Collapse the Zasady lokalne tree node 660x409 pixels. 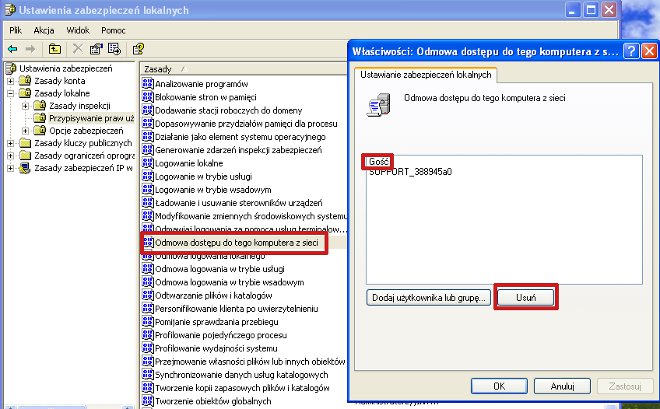[11, 93]
